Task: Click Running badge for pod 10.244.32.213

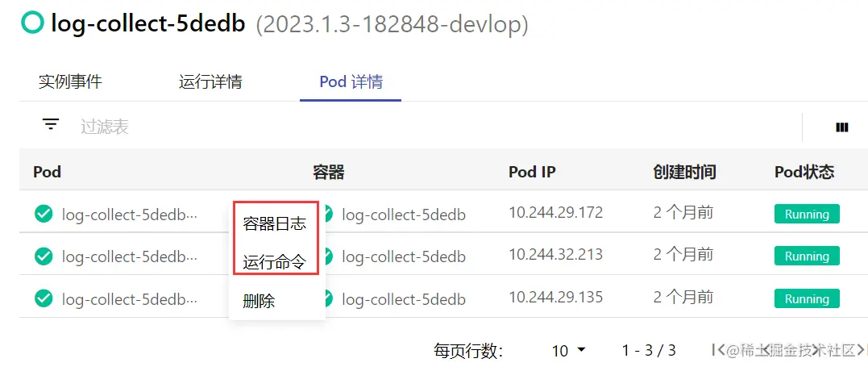Action: tap(807, 256)
